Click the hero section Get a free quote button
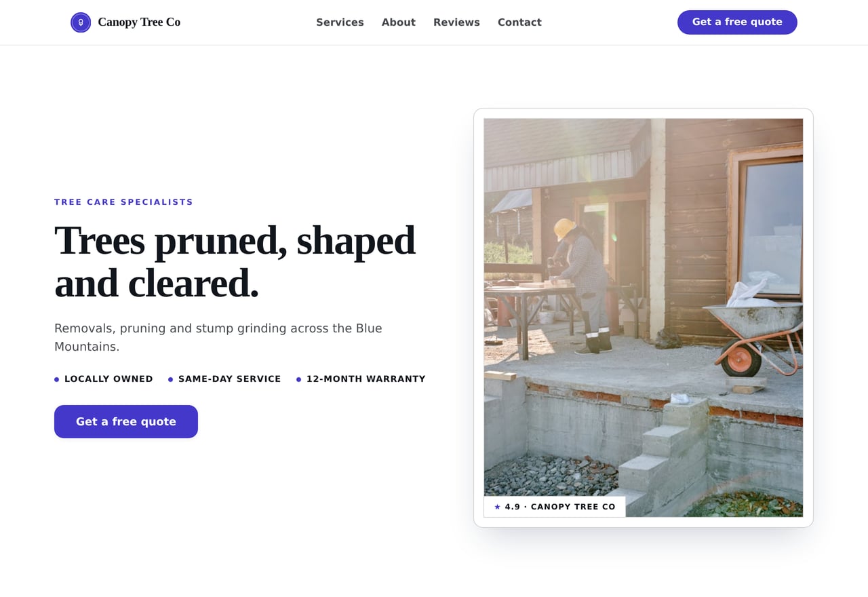The height and width of the screenshot is (597, 868). [126, 421]
